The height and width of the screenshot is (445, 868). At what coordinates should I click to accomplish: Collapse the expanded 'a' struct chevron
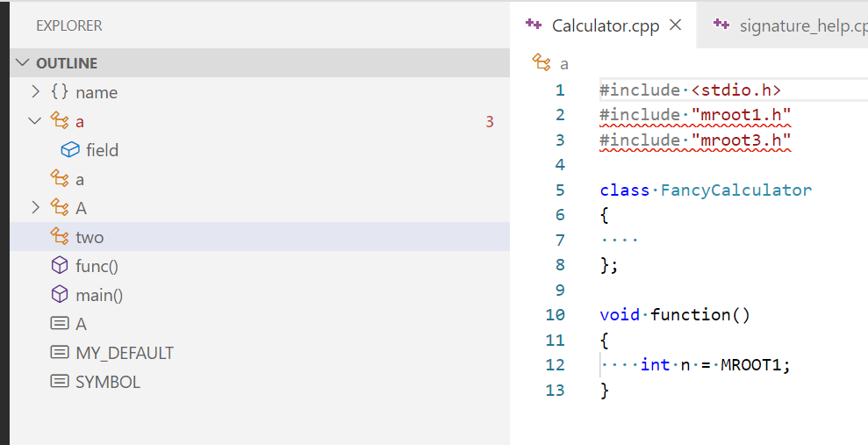coord(35,120)
